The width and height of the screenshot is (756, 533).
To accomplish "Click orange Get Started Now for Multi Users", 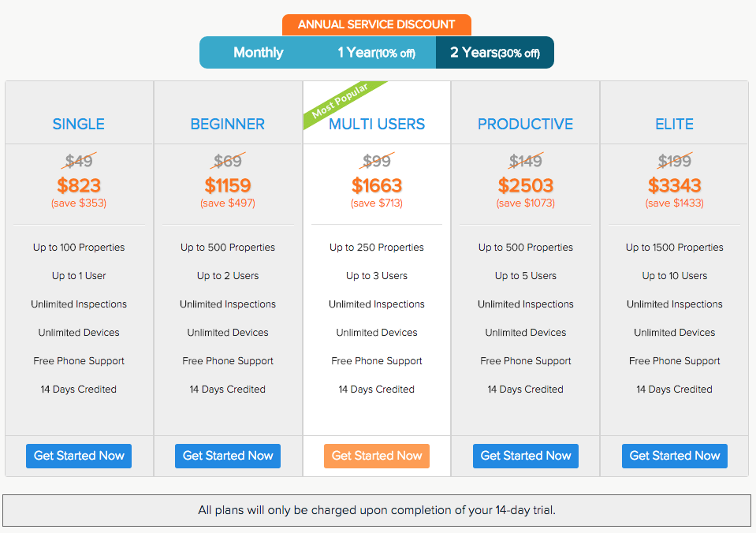I will tap(377, 456).
